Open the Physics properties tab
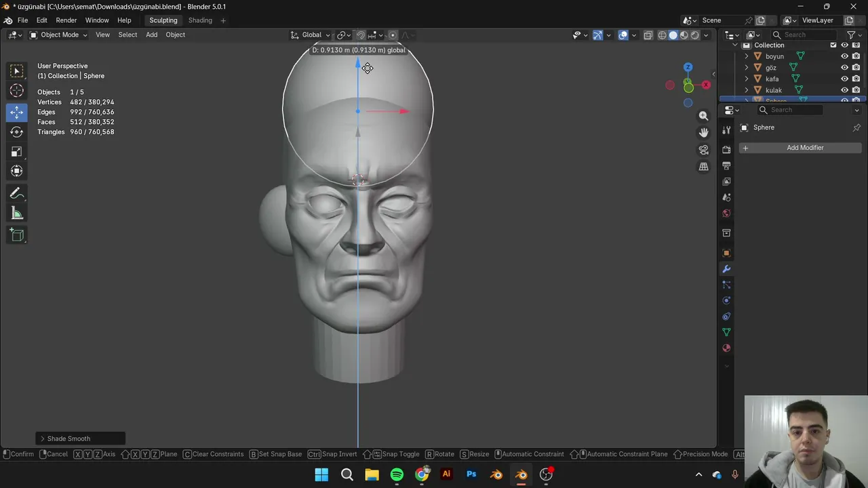Image resolution: width=868 pixels, height=488 pixels. coord(726,300)
